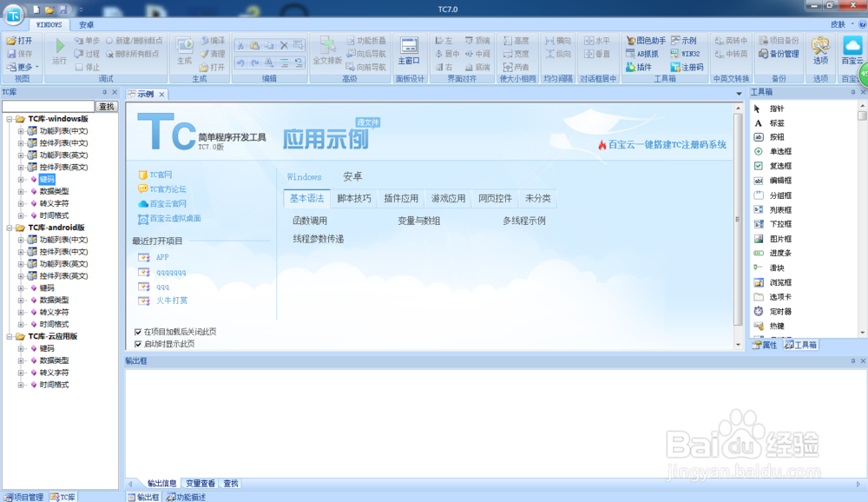The width and height of the screenshot is (868, 502).
Task: Close the 示例 document tab
Action: (161, 94)
